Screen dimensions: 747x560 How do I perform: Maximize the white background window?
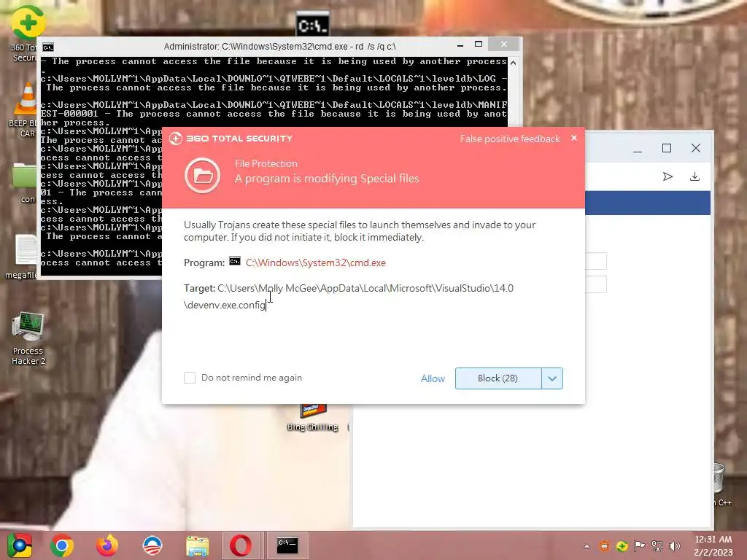(x=667, y=148)
